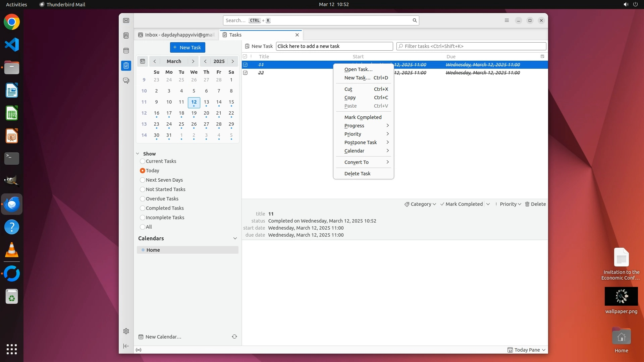This screenshot has height=362, width=644.
Task: Collapse the Calendars section chevron
Action: [235, 238]
